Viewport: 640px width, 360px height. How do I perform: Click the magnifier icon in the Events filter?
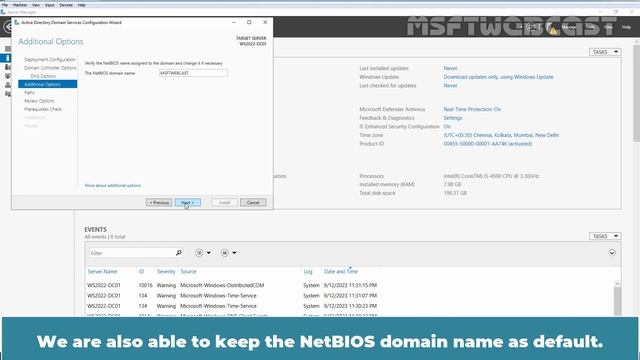pyautogui.click(x=178, y=253)
